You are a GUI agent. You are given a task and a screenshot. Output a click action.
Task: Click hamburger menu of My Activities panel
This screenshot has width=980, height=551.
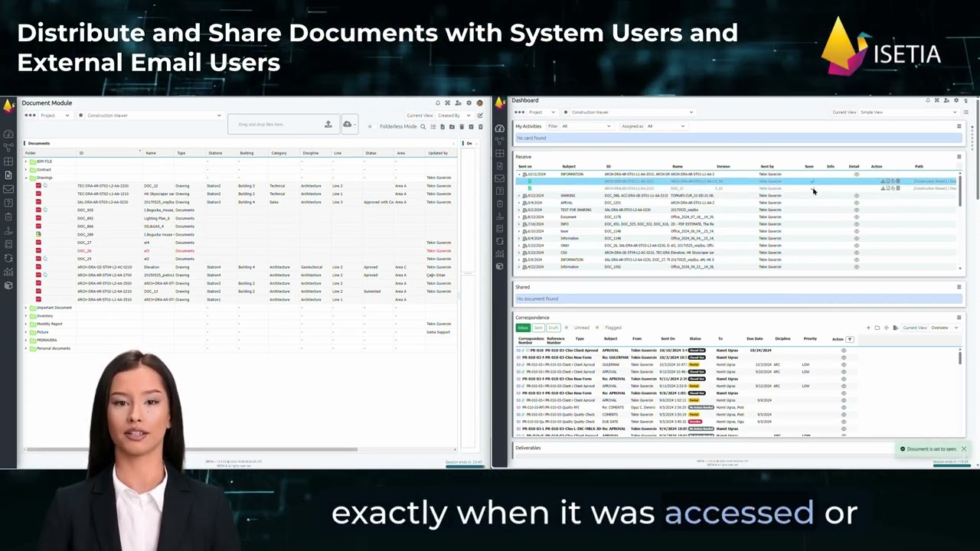coord(959,126)
